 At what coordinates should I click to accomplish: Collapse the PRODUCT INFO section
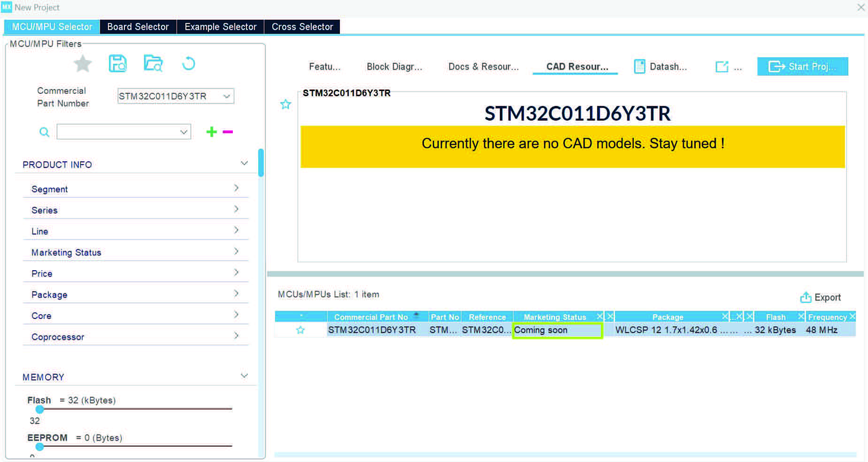point(244,163)
